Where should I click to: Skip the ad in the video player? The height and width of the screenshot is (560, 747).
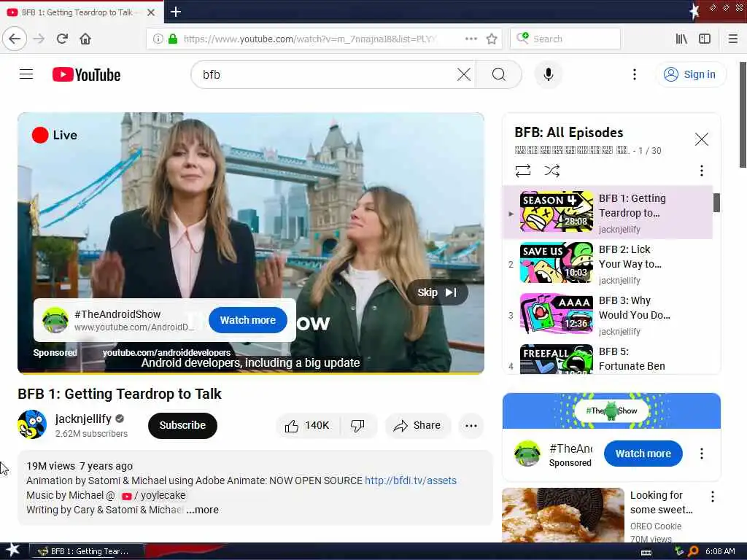tap(437, 292)
